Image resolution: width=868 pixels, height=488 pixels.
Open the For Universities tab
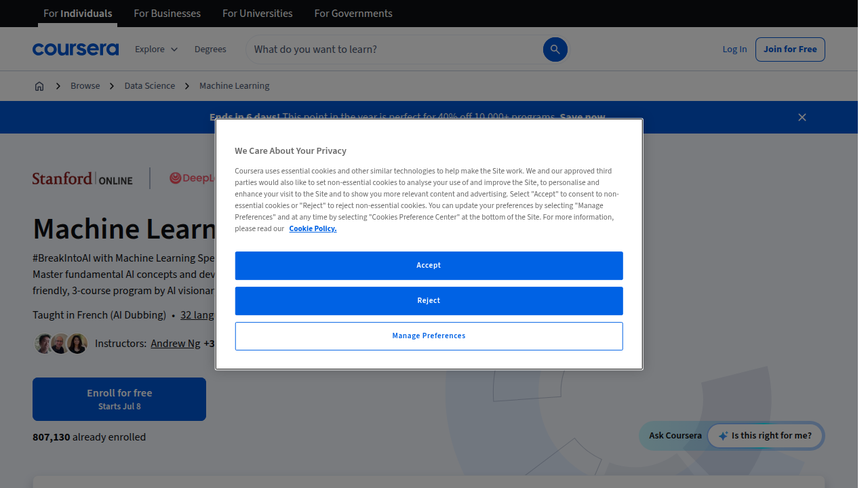[x=258, y=14]
